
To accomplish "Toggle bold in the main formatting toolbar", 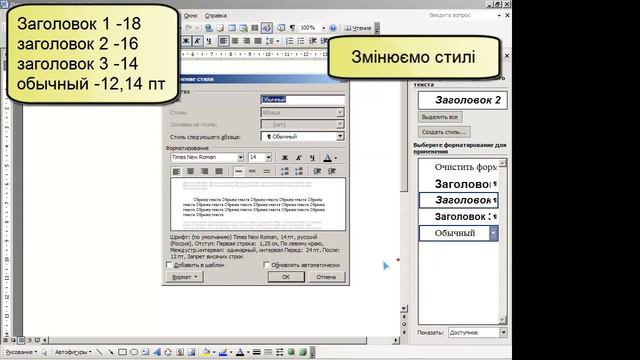I will pos(186,41).
